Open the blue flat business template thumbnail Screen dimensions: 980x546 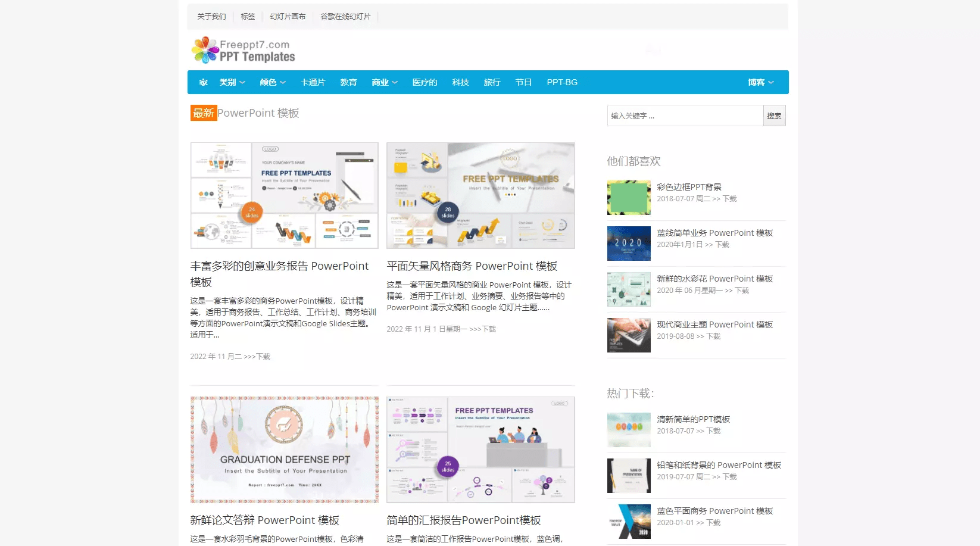coord(629,522)
